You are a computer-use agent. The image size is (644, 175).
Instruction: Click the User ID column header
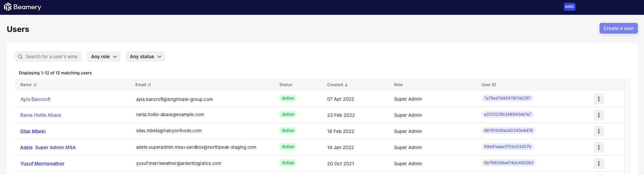(489, 85)
